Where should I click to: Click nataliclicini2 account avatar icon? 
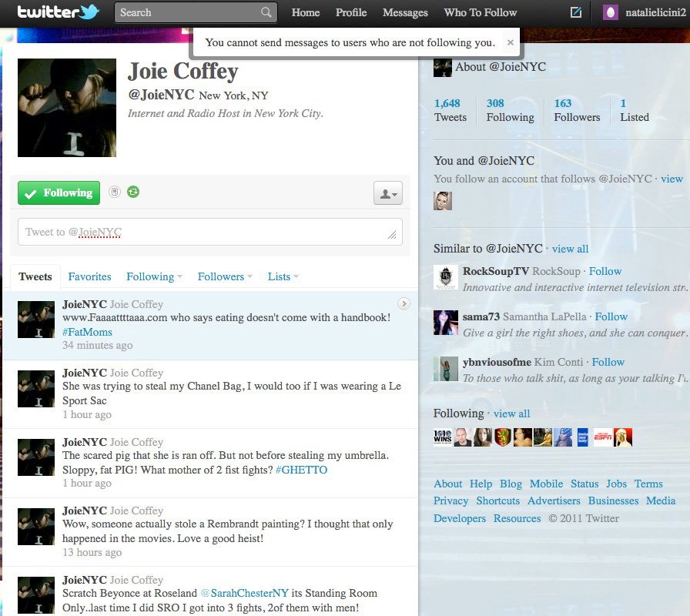611,12
